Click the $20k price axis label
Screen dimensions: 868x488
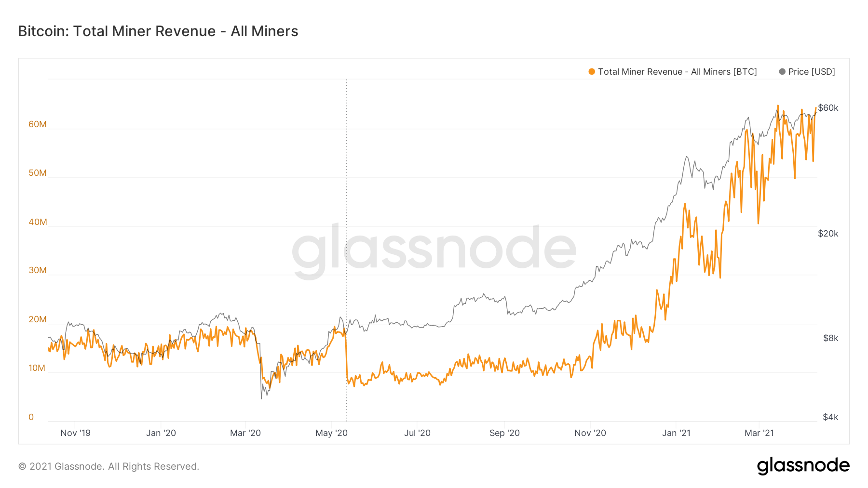click(x=828, y=234)
